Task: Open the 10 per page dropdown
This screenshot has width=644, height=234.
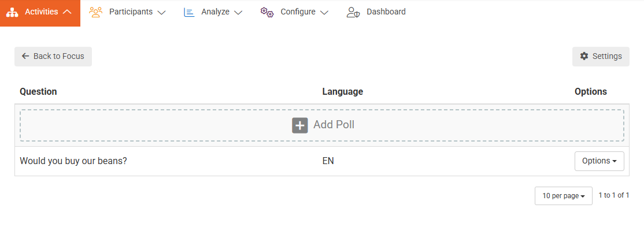Action: [x=563, y=196]
